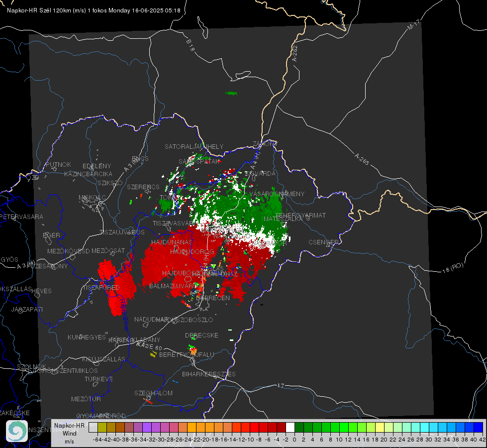The height and width of the screenshot is (448, 487).
Task: Select the MISKOLC city label
Action: pyautogui.click(x=92, y=198)
